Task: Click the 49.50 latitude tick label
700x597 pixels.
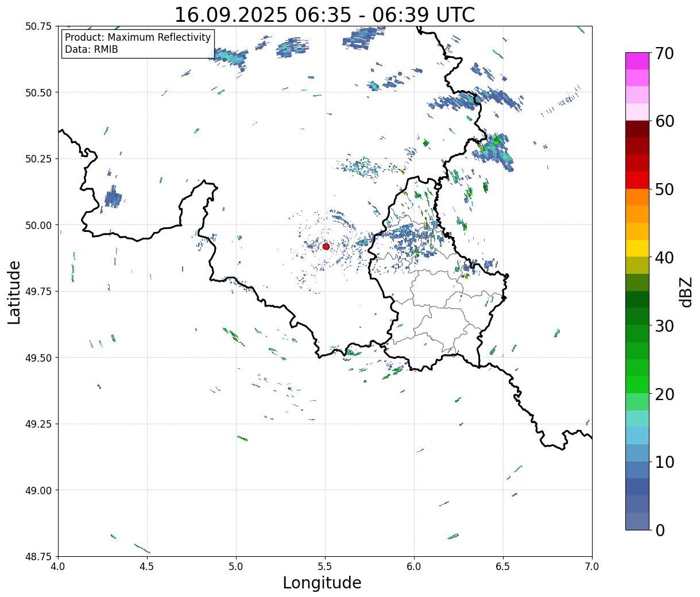Action: coord(38,358)
